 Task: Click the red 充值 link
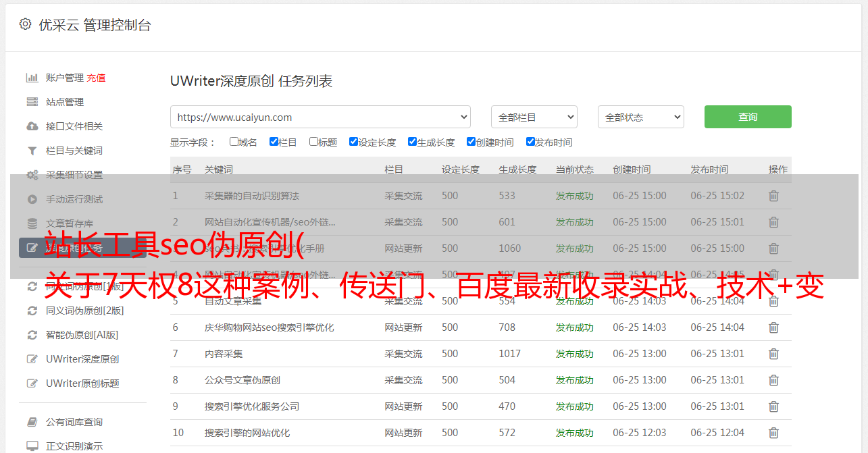tap(96, 78)
